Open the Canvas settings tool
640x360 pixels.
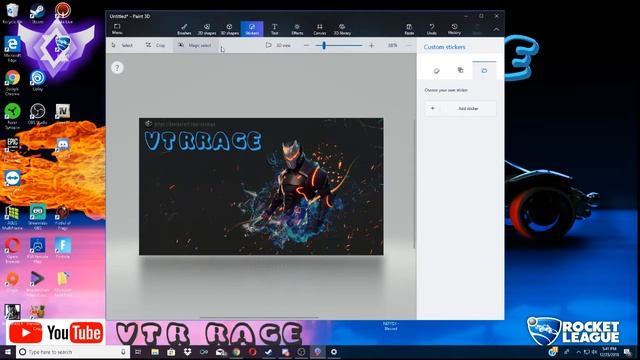tap(320, 29)
